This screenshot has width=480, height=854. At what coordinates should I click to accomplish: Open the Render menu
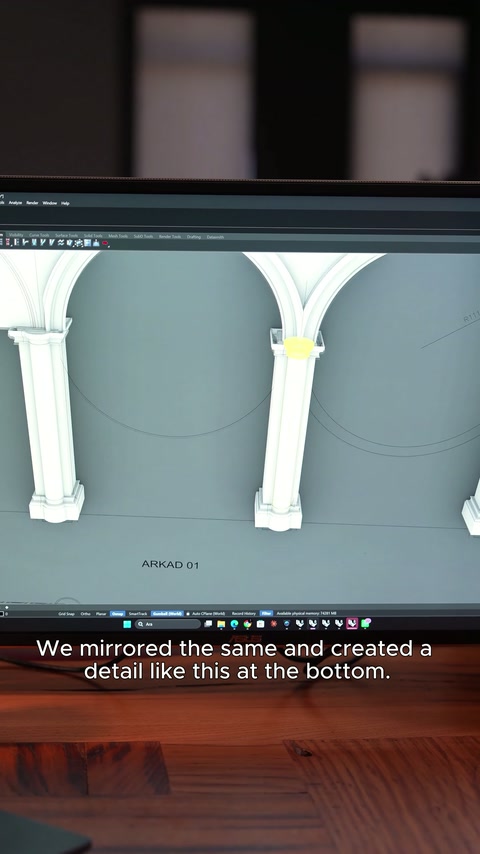(33, 203)
